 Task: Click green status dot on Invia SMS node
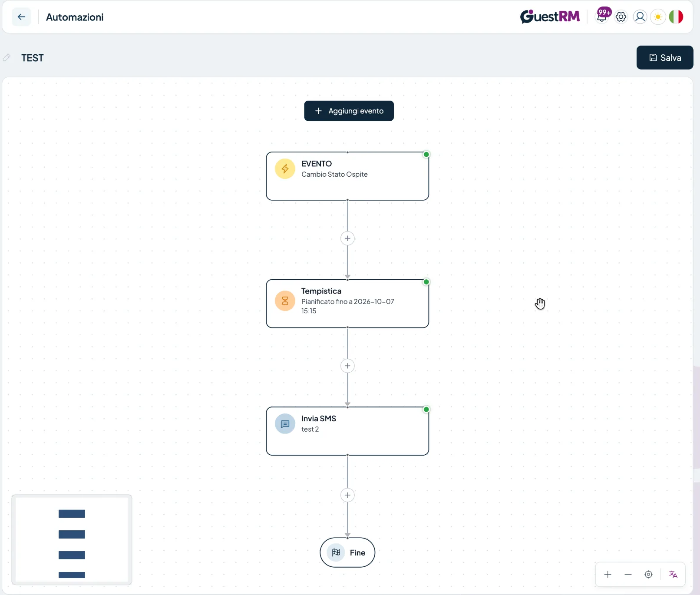coord(426,410)
